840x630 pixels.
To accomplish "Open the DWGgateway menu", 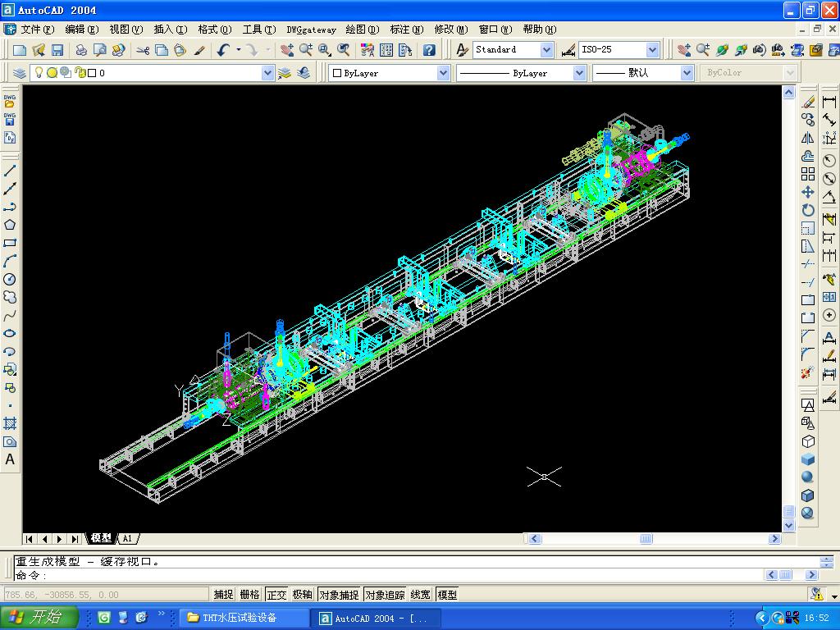I will [x=311, y=30].
